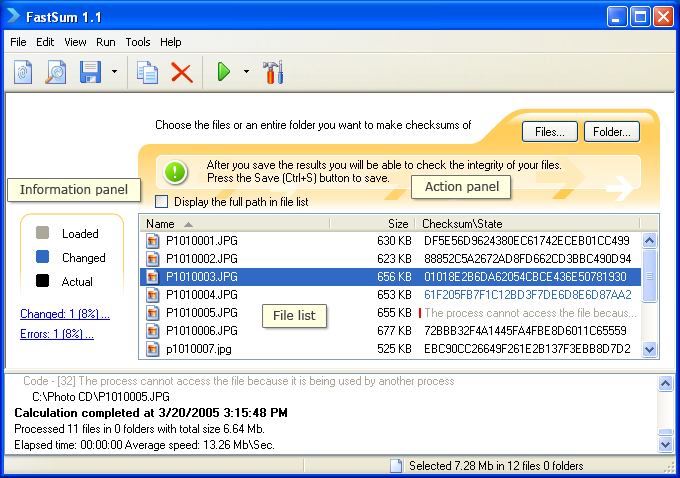Open the Help menu

tap(170, 42)
